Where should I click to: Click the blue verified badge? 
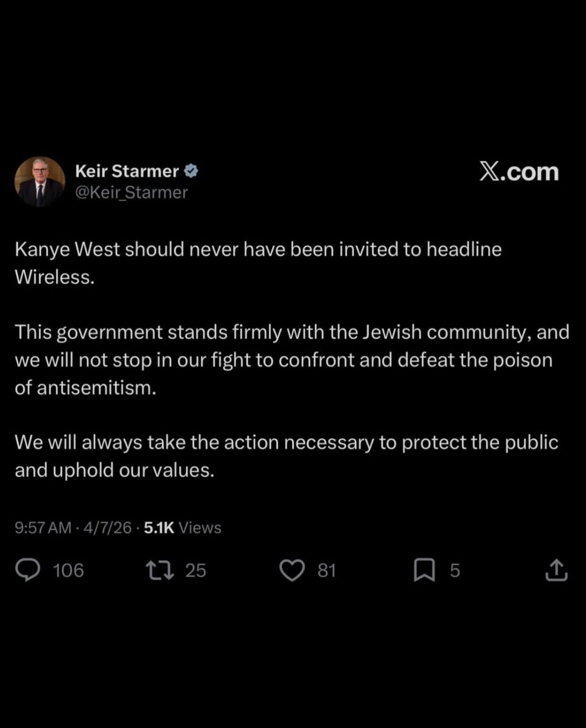coord(190,171)
